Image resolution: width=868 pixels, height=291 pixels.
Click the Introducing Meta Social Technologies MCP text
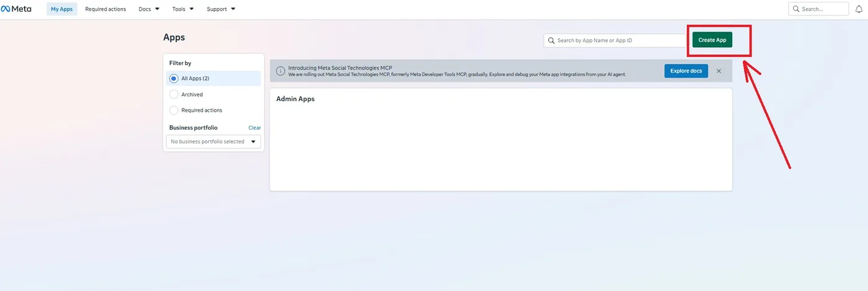tap(340, 68)
